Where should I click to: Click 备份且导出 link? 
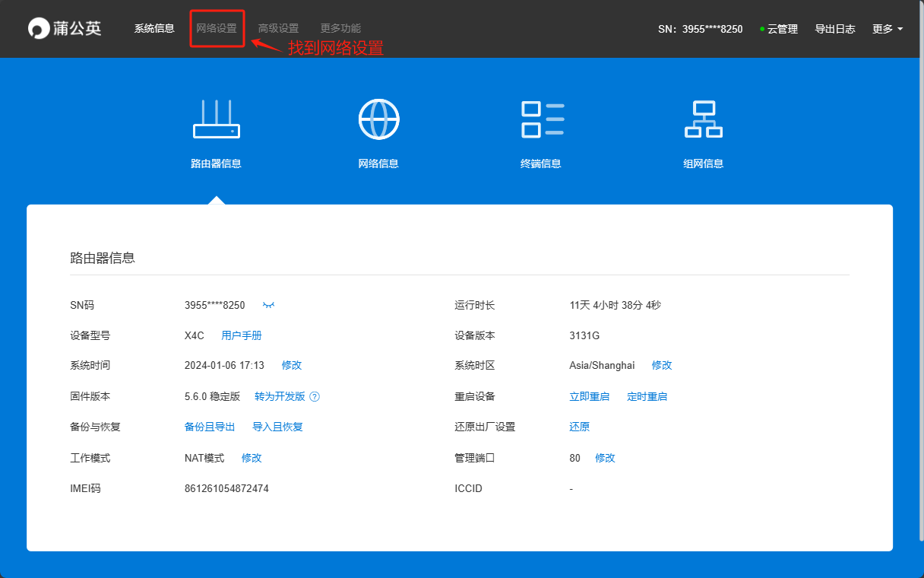(x=210, y=427)
